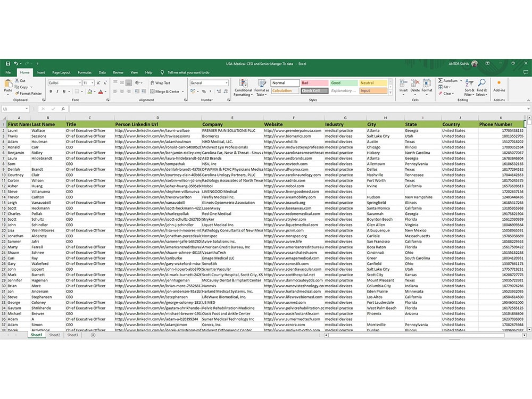
Task: Switch to the Insert tab
Action: pyautogui.click(x=41, y=72)
